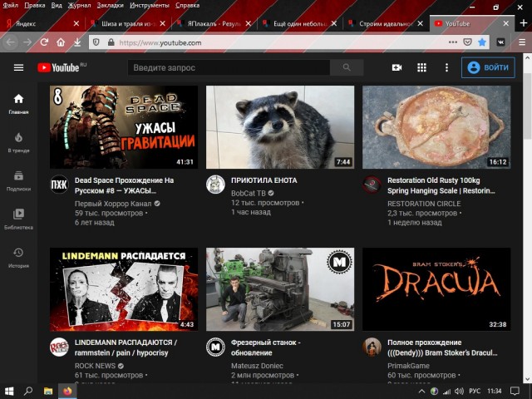Play the Bram Stoker's Dracula thumbnail
The height and width of the screenshot is (399, 532).
(436, 289)
